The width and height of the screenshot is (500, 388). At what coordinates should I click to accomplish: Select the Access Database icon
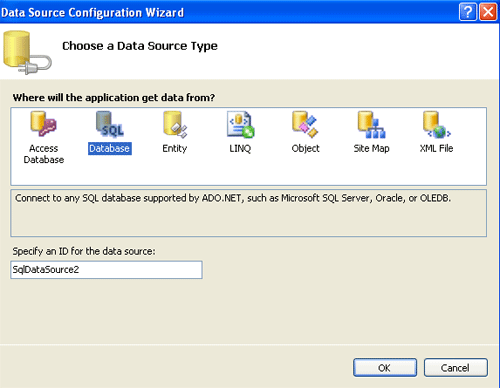point(43,124)
